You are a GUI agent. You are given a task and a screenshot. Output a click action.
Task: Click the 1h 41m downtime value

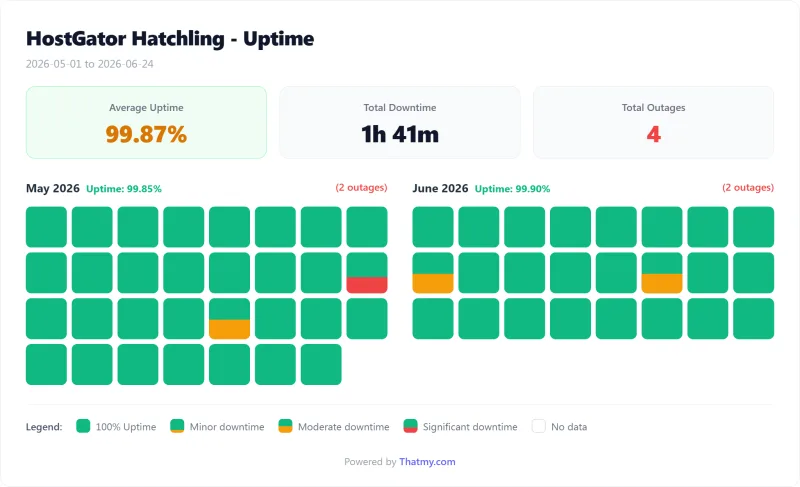(x=400, y=135)
